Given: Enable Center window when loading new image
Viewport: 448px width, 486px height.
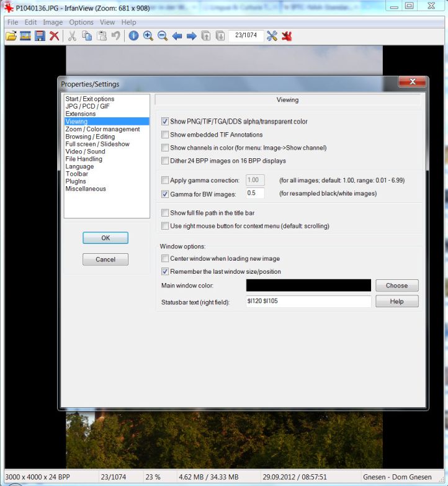Looking at the screenshot, I should 165,258.
